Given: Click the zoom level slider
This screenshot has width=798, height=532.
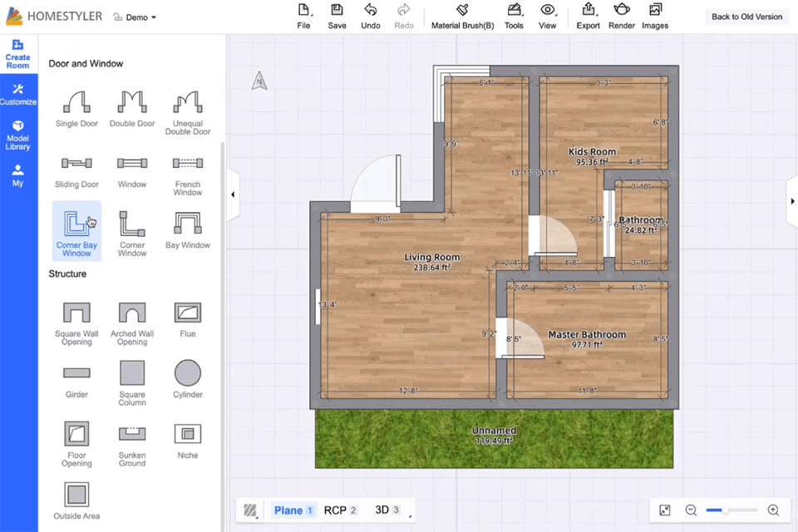Looking at the screenshot, I should tap(731, 510).
